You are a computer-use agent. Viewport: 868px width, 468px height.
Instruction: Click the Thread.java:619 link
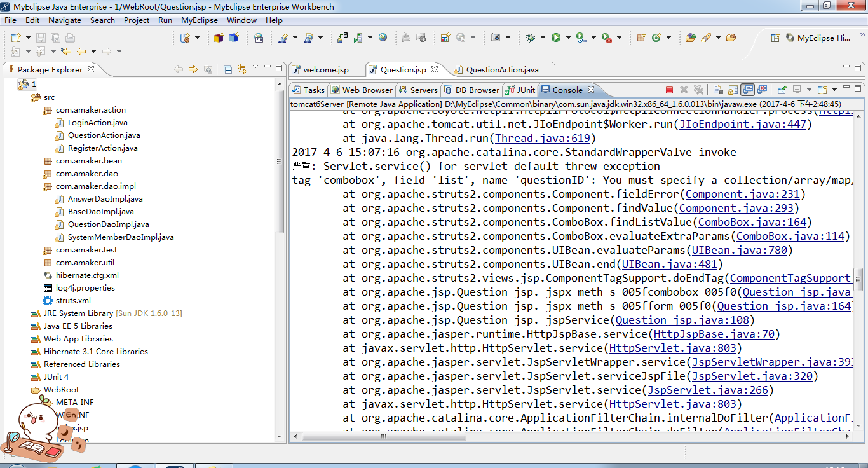click(543, 138)
